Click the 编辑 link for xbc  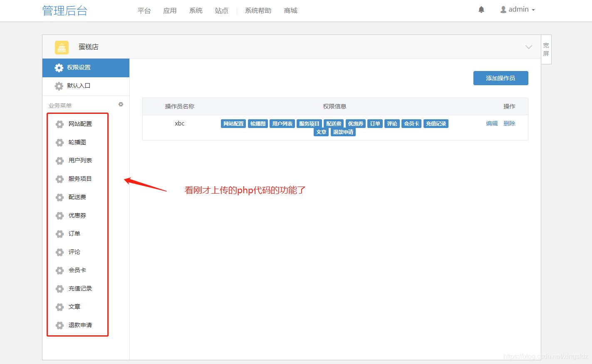click(x=492, y=123)
